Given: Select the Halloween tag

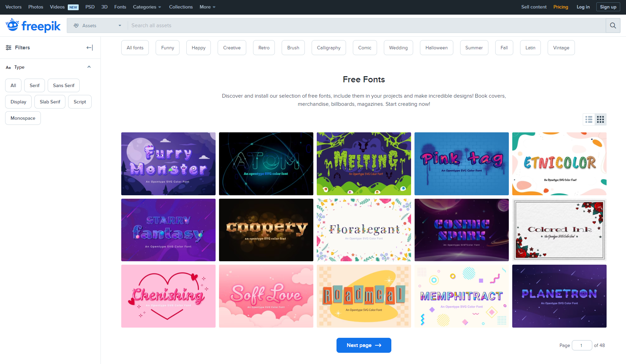Looking at the screenshot, I should coord(437,48).
